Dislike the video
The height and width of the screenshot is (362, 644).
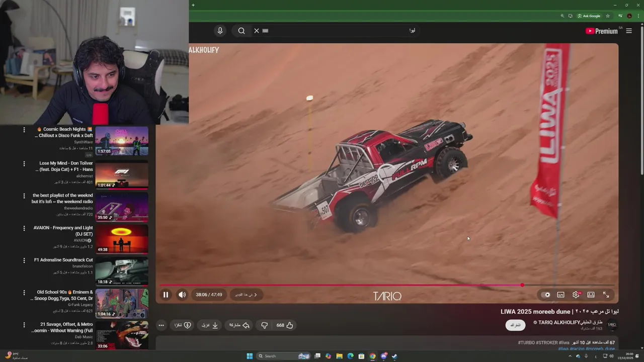[264, 325]
